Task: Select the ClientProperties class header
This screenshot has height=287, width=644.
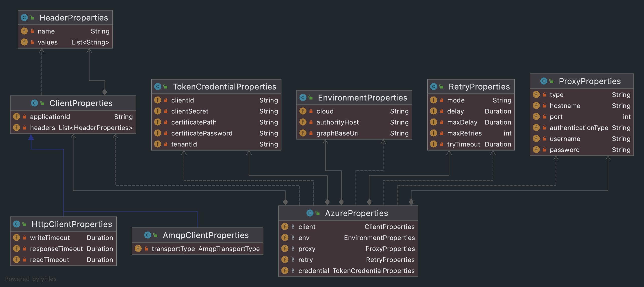Action: pyautogui.click(x=81, y=103)
